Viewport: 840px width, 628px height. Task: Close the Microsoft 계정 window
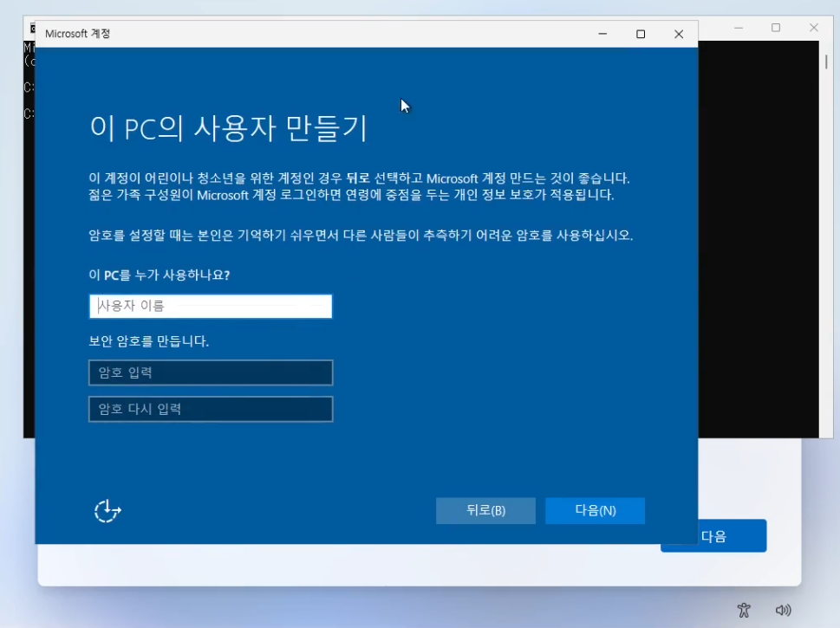coord(679,34)
